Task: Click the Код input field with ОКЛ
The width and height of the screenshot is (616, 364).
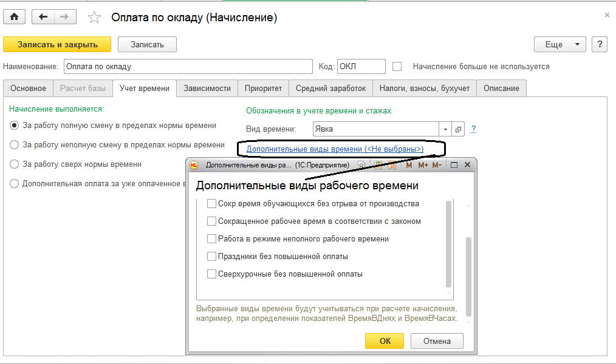Action: coord(361,66)
